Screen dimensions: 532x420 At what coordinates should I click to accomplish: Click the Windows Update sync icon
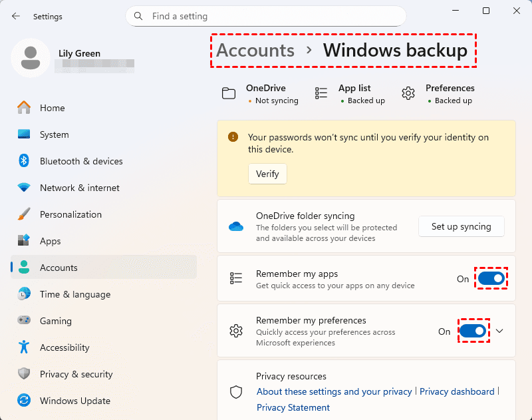coord(24,401)
